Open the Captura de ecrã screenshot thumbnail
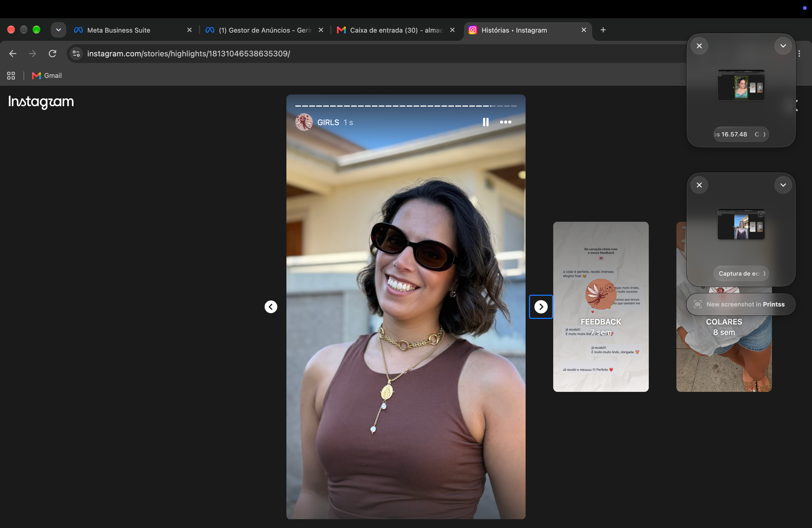The image size is (812, 528). [741, 225]
